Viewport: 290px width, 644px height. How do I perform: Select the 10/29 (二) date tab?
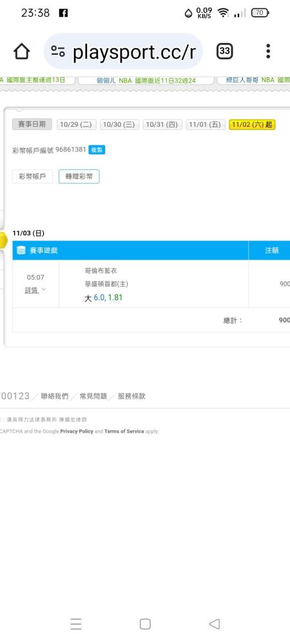coord(76,124)
